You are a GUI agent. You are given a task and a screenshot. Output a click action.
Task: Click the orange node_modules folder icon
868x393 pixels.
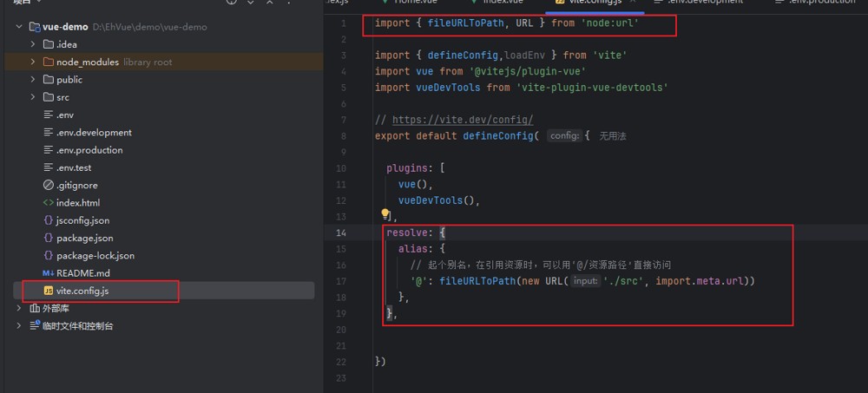pyautogui.click(x=48, y=62)
